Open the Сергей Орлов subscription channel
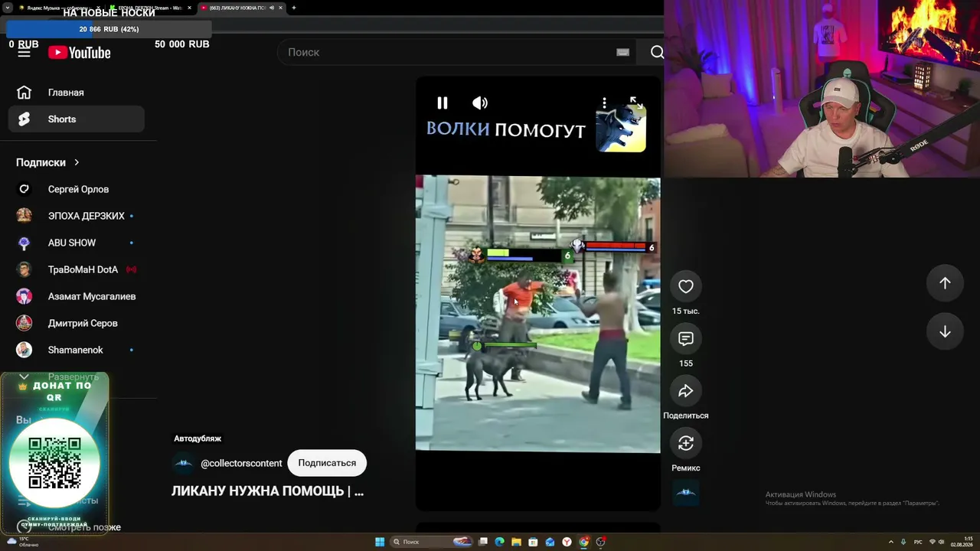The image size is (980, 551). pos(77,189)
